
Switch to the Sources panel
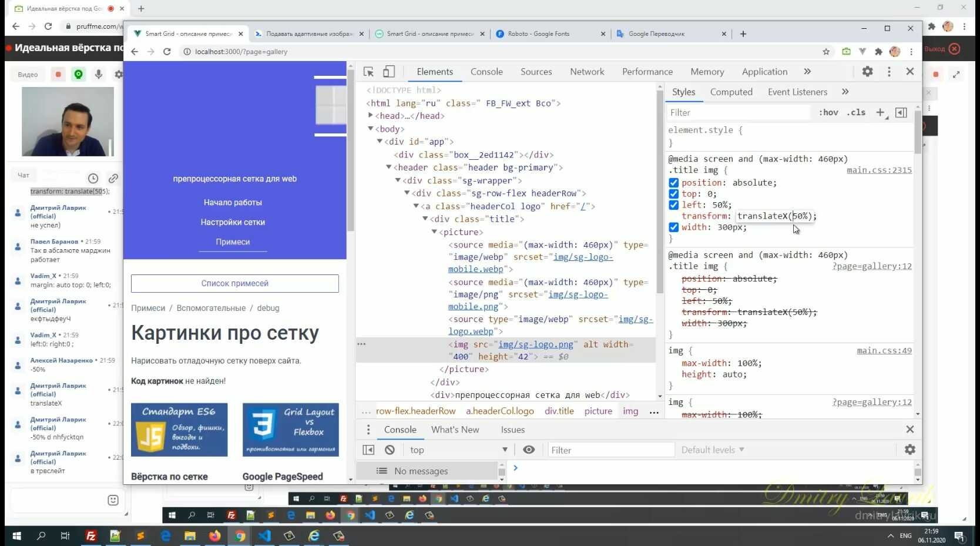536,72
